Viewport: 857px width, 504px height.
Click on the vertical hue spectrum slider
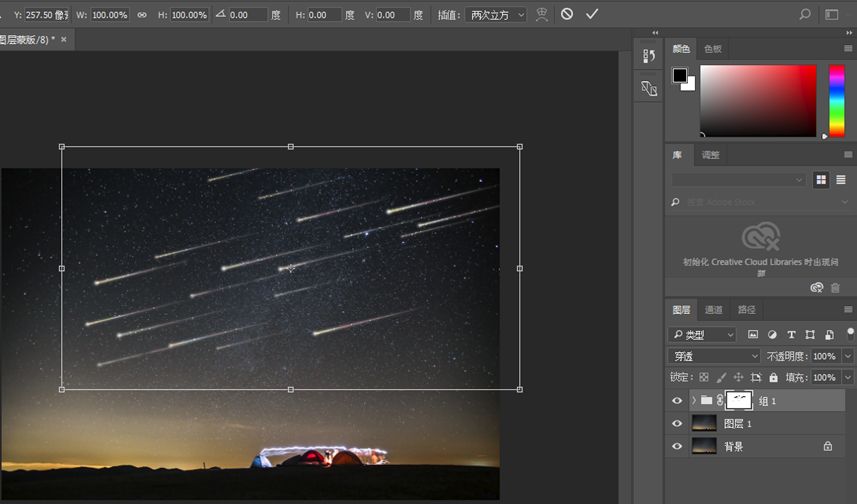(x=837, y=101)
